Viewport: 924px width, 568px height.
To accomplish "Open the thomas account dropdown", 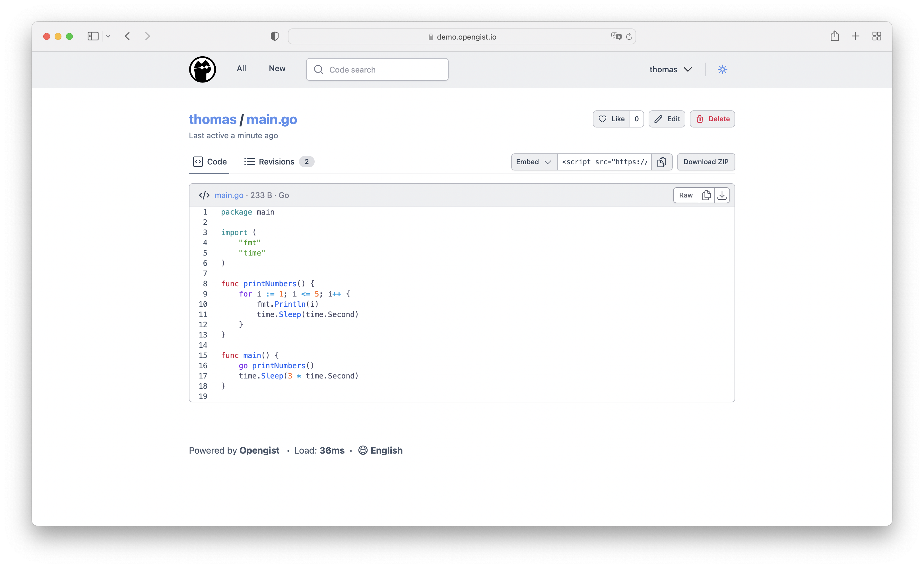I will point(671,69).
